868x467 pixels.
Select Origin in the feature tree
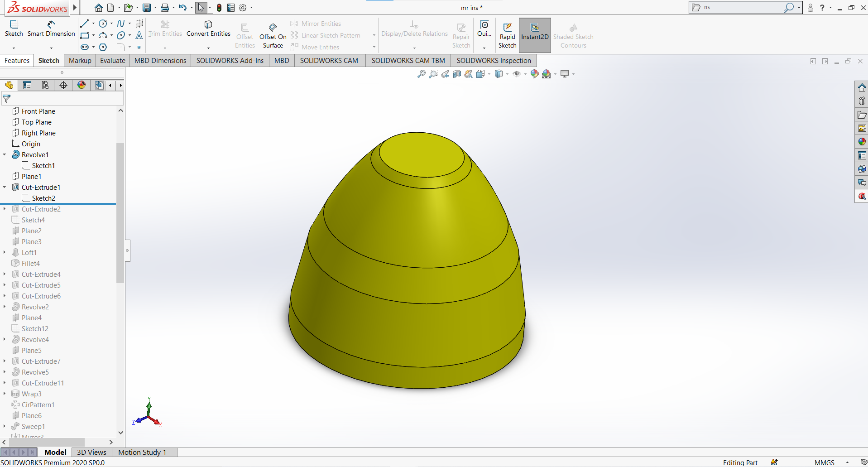point(31,144)
